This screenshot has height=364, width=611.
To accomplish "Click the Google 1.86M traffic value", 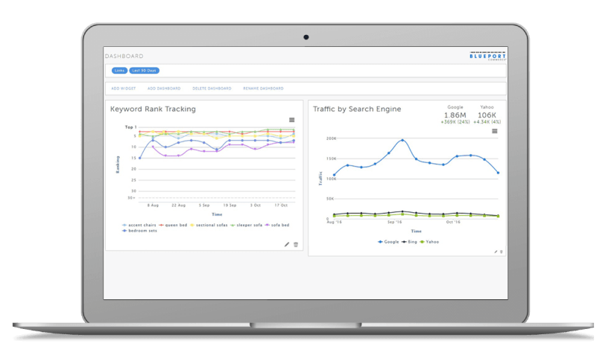I will point(455,115).
